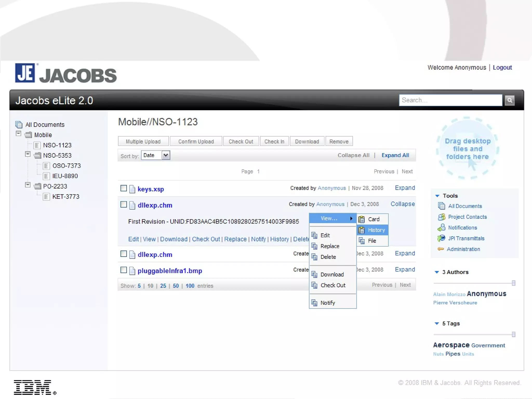Click the Remove toolbar button
Image resolution: width=532 pixels, height=399 pixels.
pyautogui.click(x=339, y=141)
